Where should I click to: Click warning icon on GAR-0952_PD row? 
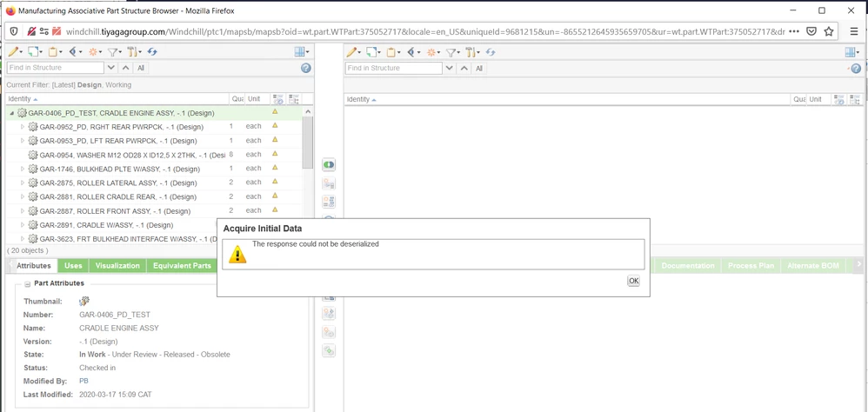click(275, 125)
